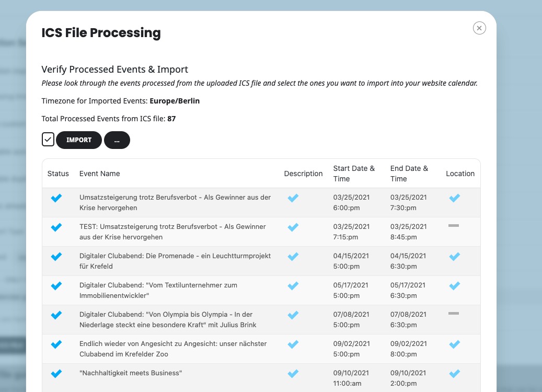The height and width of the screenshot is (392, 542).
Task: Click description checkmark for Die Promenade event
Action: [293, 257]
